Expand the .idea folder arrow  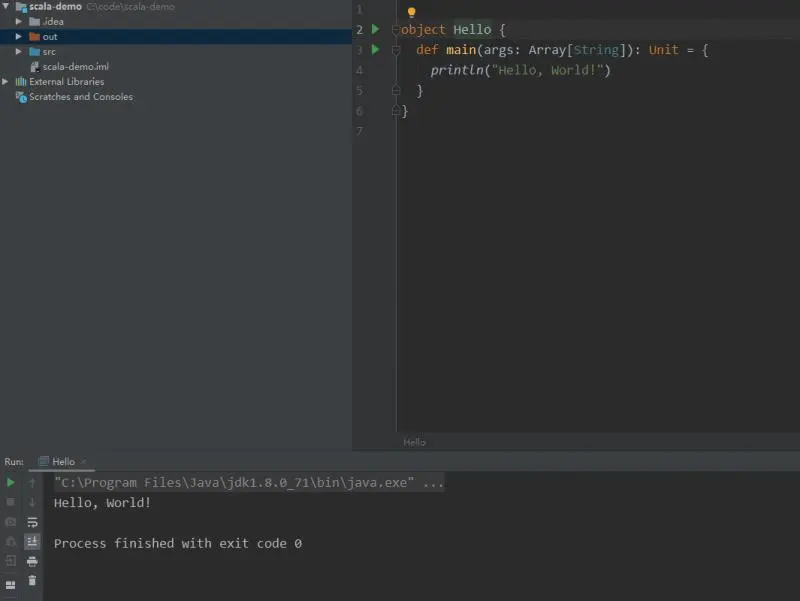click(x=18, y=21)
